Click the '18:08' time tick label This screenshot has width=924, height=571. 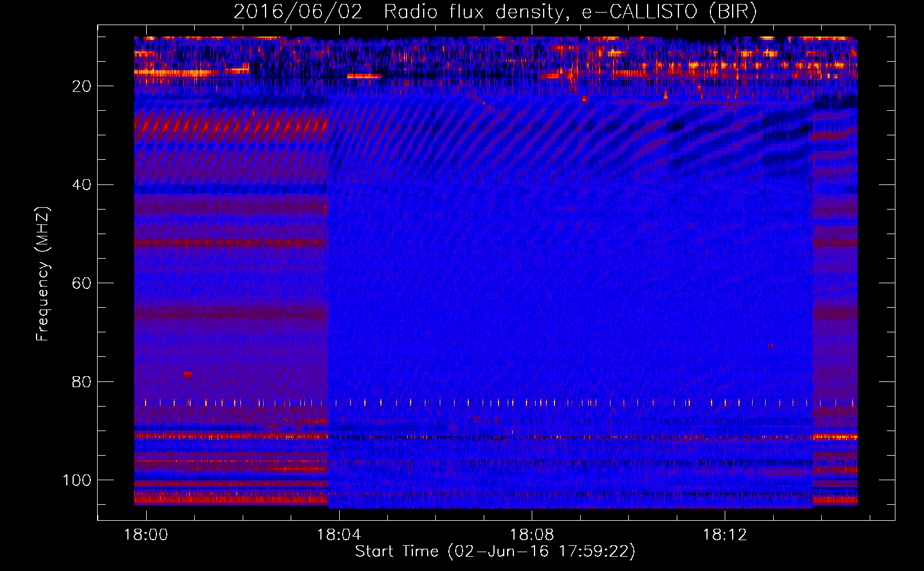[x=532, y=535]
